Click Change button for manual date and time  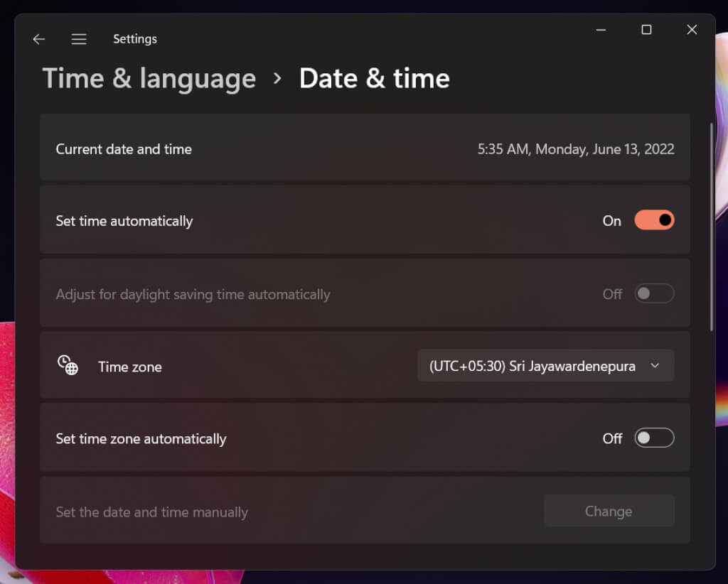[609, 511]
